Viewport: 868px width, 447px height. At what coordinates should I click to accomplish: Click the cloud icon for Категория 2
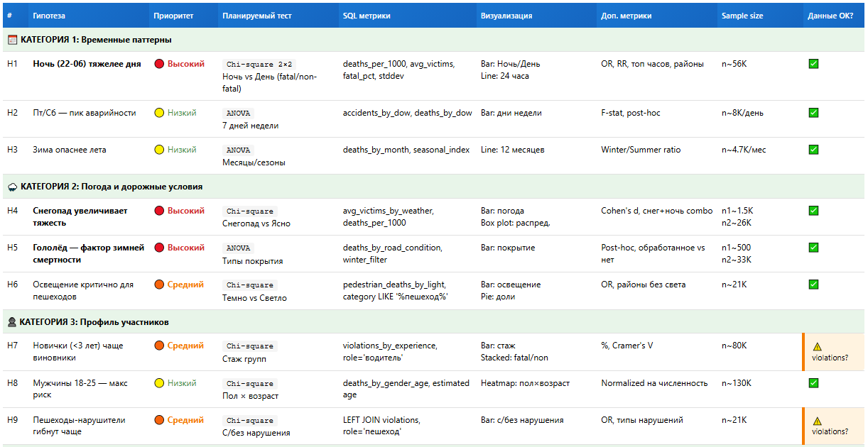click(12, 187)
